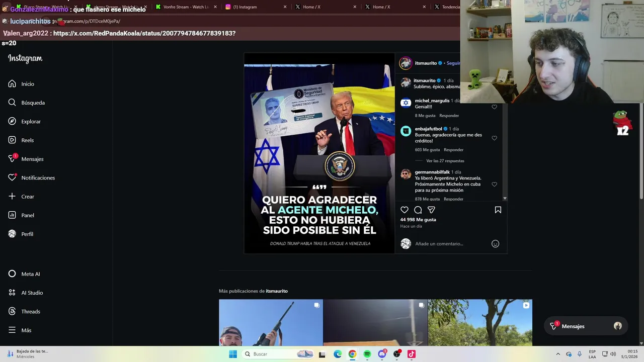
Task: Open Threads from the sidebar
Action: pyautogui.click(x=24, y=311)
